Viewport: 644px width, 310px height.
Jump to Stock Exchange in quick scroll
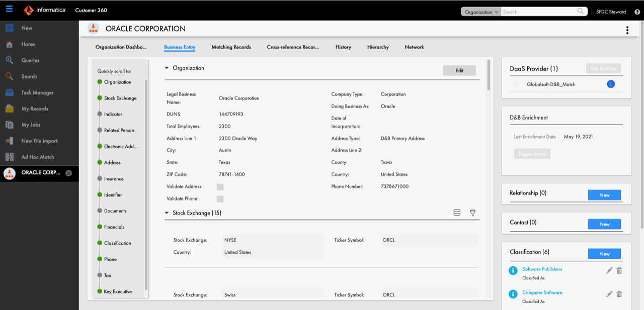pyautogui.click(x=120, y=98)
